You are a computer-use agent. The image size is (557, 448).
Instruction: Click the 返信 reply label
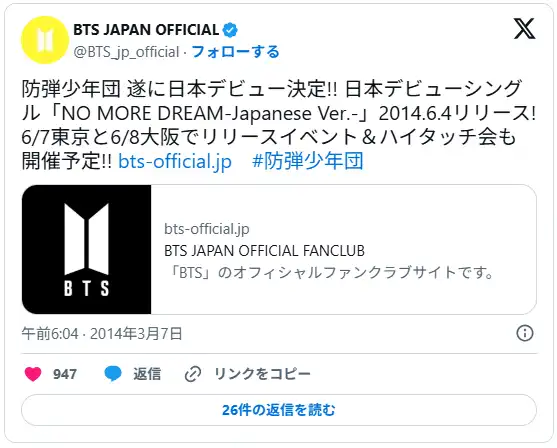coord(147,374)
